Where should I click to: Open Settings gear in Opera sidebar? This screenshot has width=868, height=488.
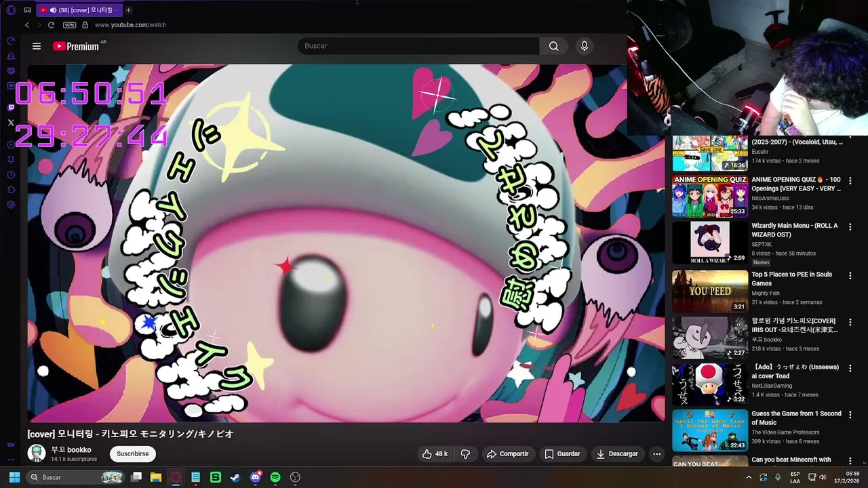coord(11,205)
